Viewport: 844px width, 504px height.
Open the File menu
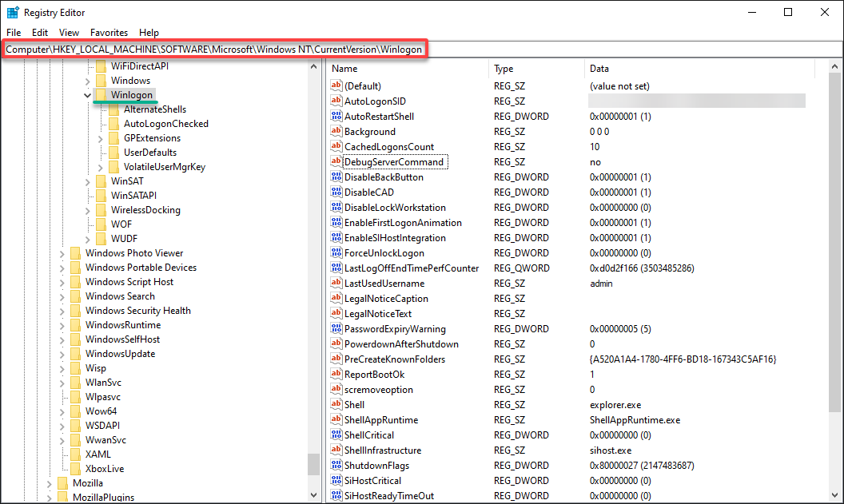click(x=14, y=32)
